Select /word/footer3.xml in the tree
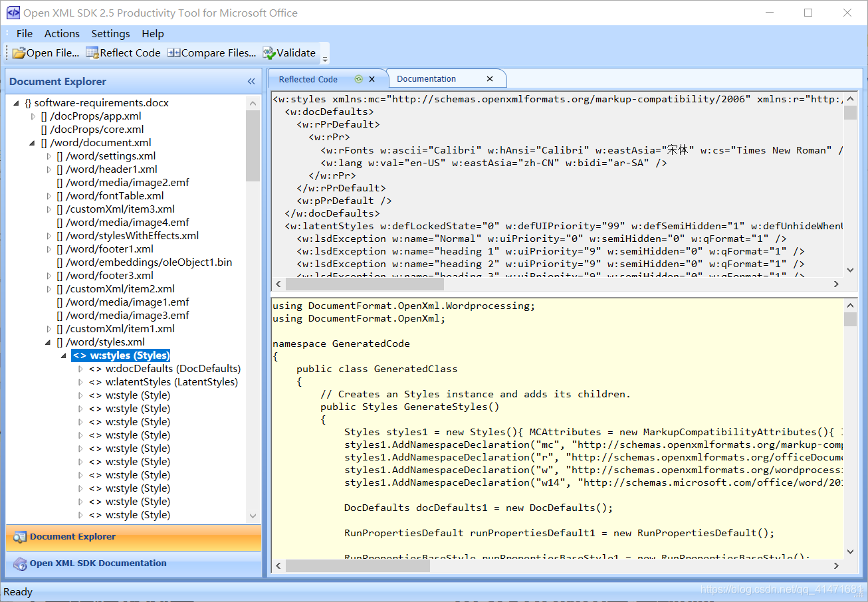 pos(105,276)
